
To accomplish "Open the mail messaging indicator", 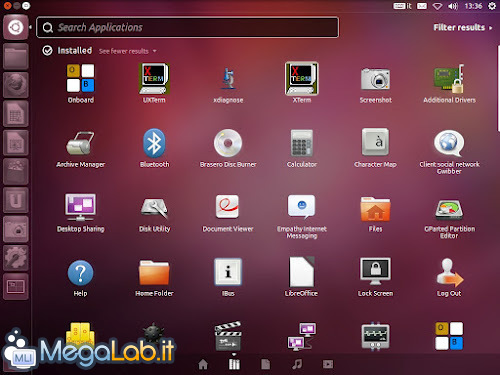I will click(422, 6).
